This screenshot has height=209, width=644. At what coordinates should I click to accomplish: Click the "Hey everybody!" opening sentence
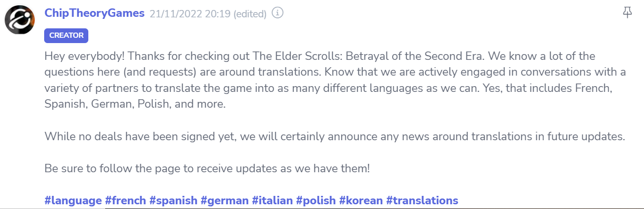pos(84,56)
